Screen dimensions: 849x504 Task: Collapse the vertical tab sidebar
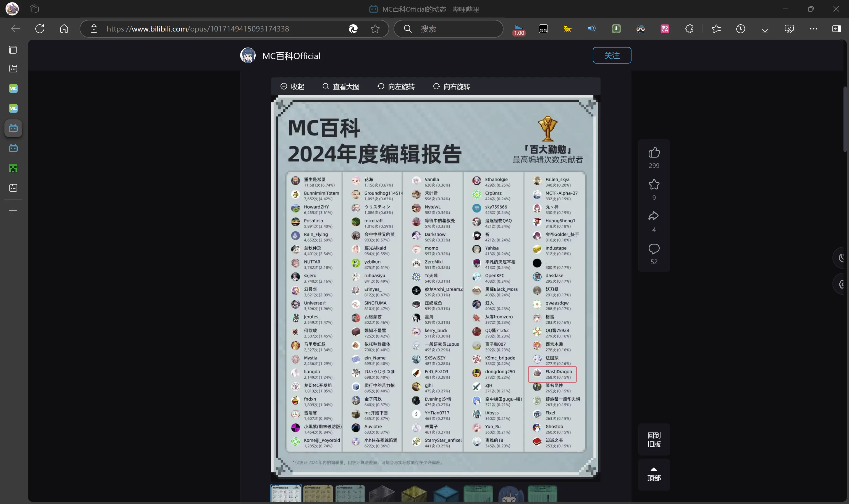[x=837, y=28]
